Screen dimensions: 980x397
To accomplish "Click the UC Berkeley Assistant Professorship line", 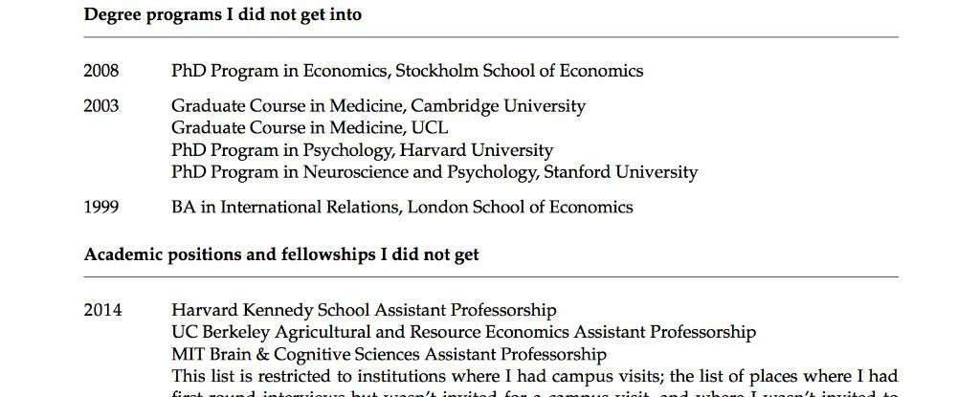I will [x=463, y=333].
